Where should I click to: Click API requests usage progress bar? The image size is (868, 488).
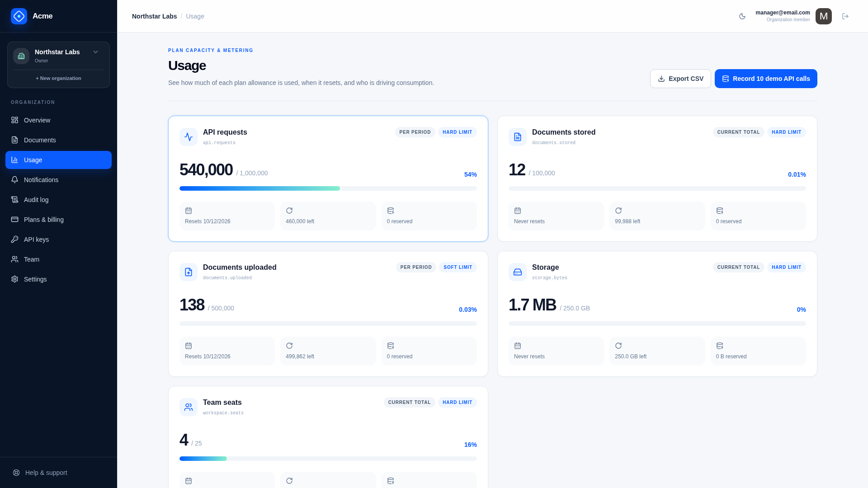tap(328, 188)
